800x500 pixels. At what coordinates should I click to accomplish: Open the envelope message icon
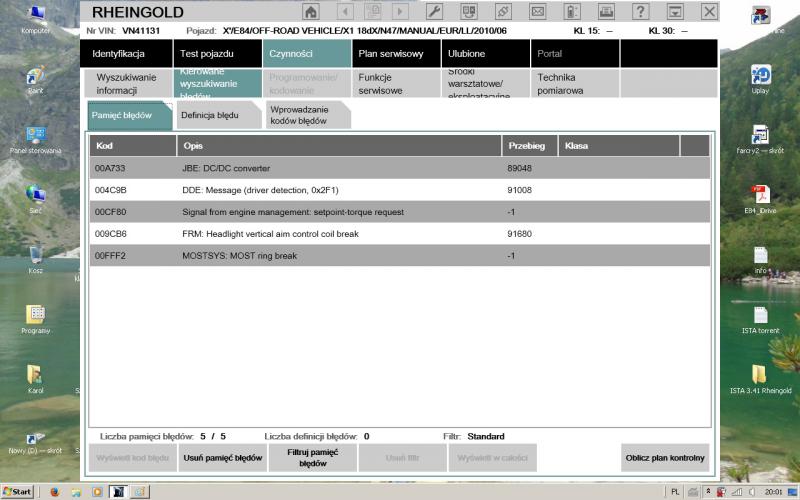[x=538, y=12]
